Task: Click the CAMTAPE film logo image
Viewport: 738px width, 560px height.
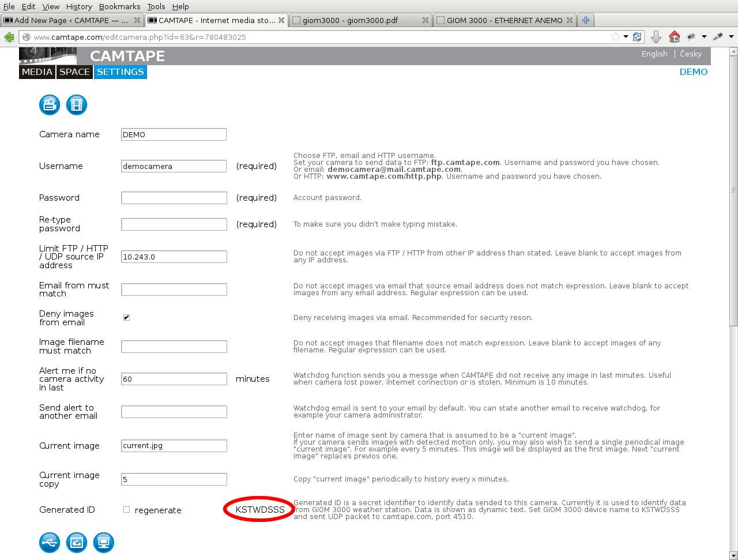Action: point(48,56)
